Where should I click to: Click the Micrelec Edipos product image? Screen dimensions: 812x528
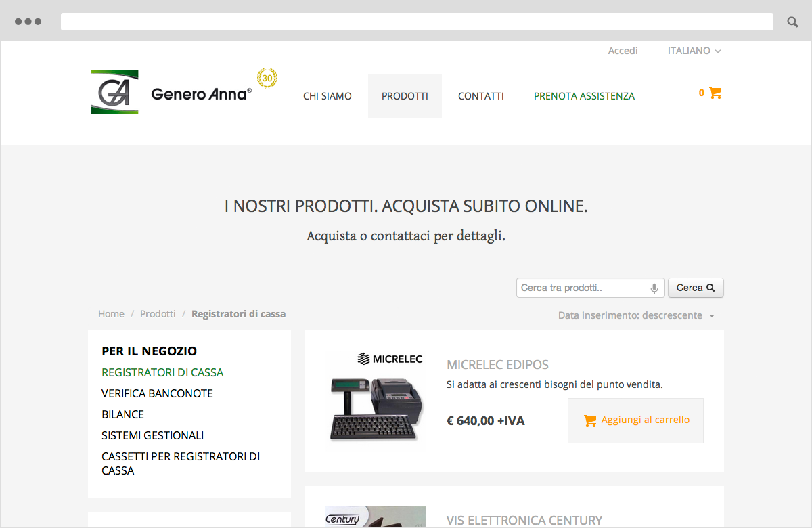[x=376, y=406]
